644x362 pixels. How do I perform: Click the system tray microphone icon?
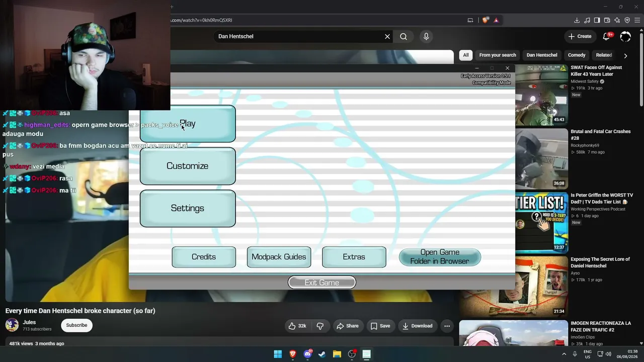[x=575, y=354]
